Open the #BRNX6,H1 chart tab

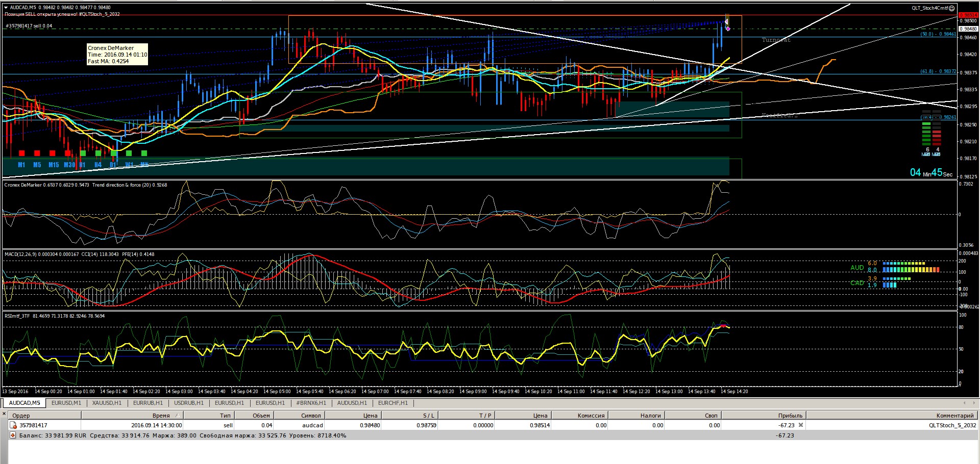coord(311,403)
